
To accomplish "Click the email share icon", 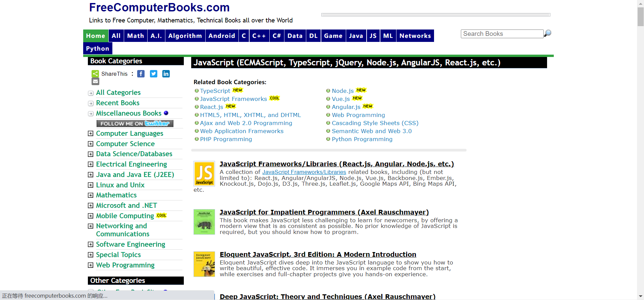I will pos(96,81).
